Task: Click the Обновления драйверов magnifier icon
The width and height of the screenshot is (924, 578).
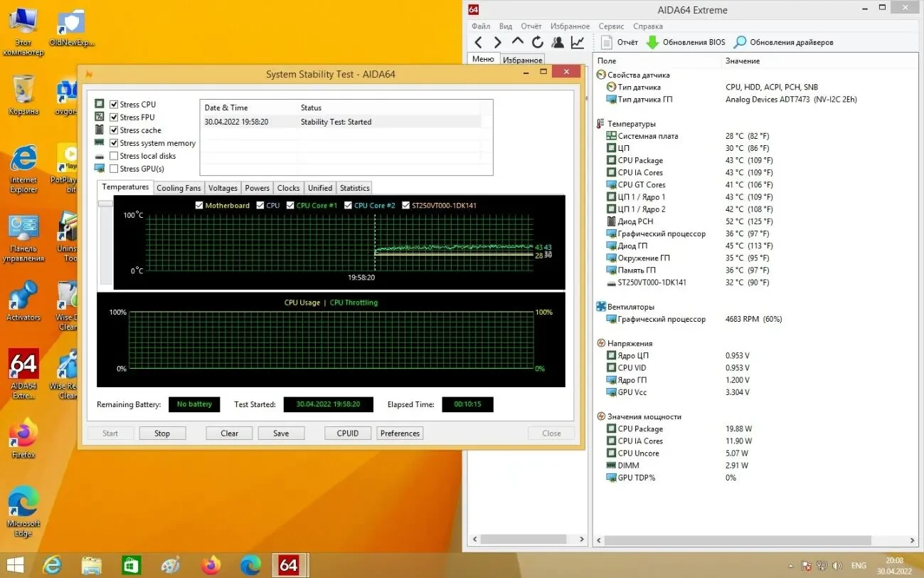Action: coord(740,41)
